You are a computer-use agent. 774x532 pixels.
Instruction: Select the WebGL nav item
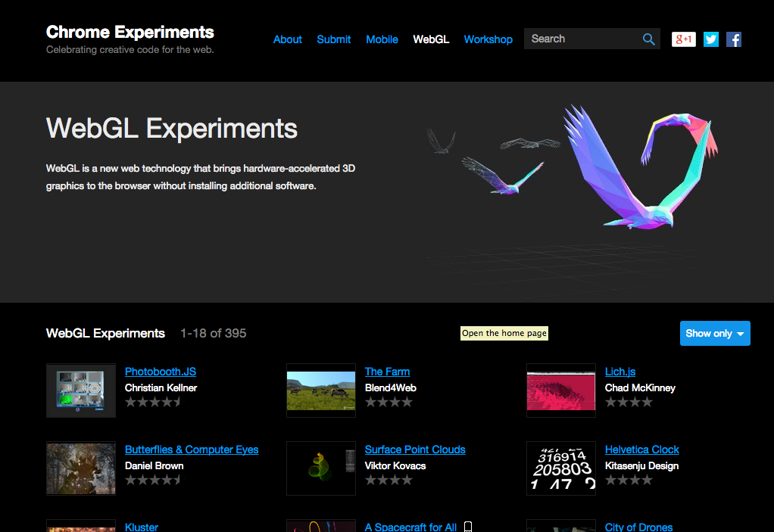click(x=431, y=39)
